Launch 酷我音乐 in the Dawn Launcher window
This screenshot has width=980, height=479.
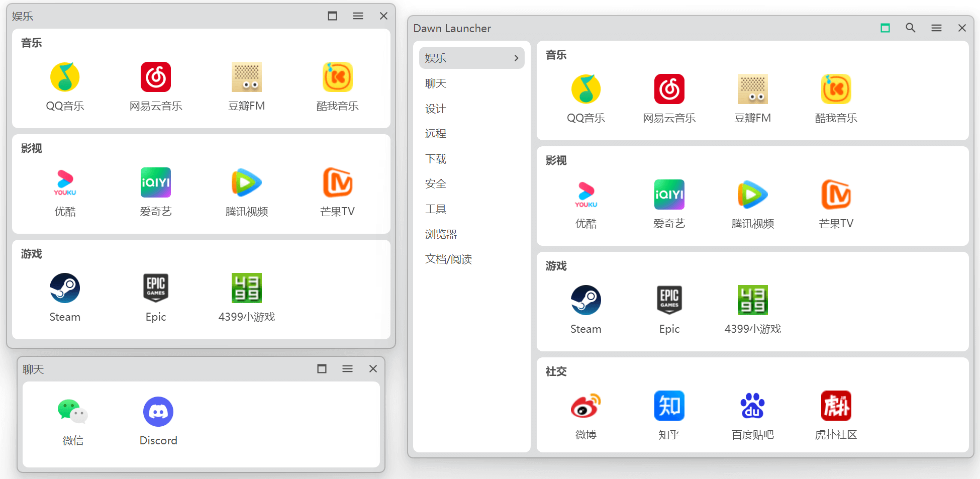pos(836,99)
